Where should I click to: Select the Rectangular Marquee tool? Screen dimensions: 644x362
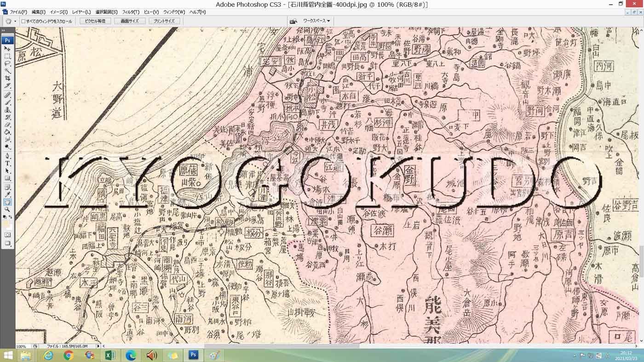click(x=7, y=56)
